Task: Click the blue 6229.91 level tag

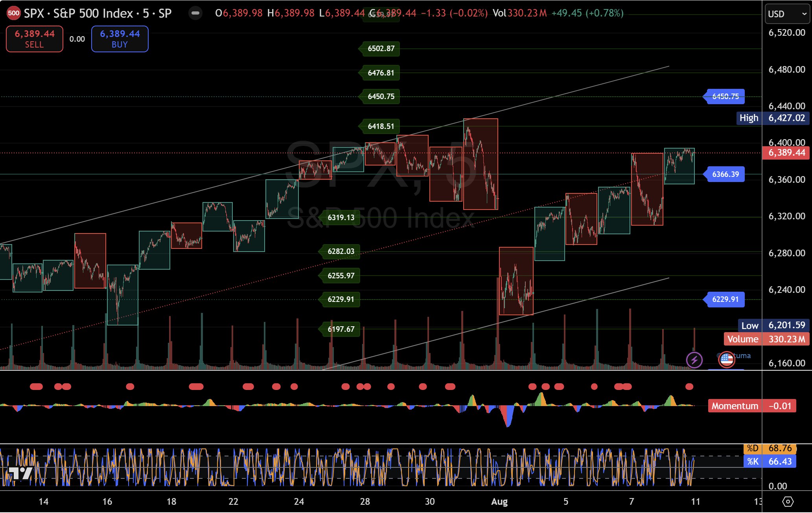Action: [x=725, y=299]
